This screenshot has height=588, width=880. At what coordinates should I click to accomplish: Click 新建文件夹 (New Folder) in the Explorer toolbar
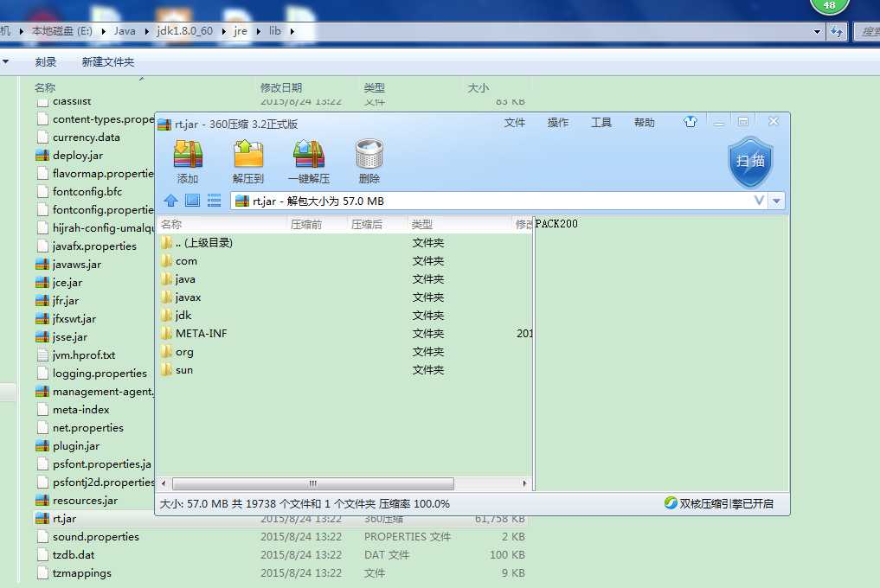(x=108, y=62)
